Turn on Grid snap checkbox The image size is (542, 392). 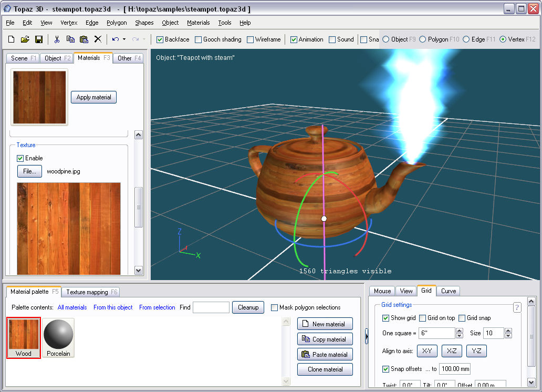pos(462,318)
